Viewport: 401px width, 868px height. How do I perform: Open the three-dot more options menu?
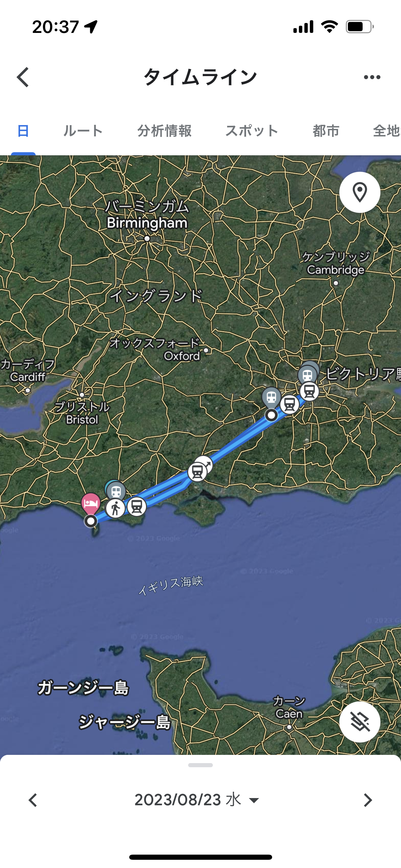[x=372, y=77]
